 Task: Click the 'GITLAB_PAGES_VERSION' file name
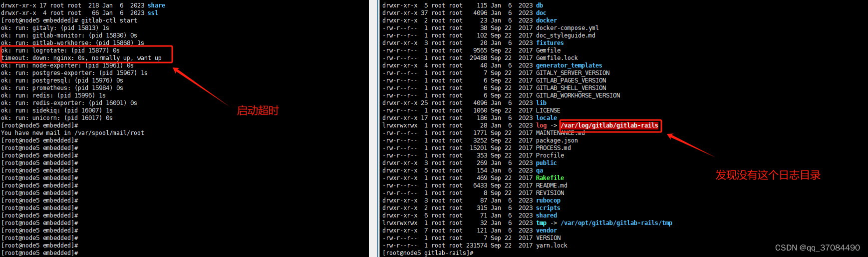(x=571, y=80)
